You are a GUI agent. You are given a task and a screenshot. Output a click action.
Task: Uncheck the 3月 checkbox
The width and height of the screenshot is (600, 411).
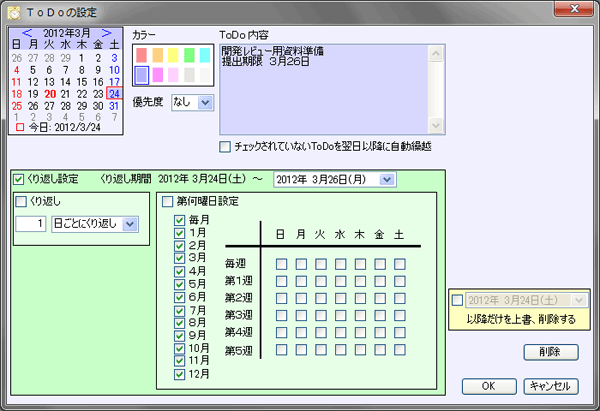pyautogui.click(x=179, y=258)
